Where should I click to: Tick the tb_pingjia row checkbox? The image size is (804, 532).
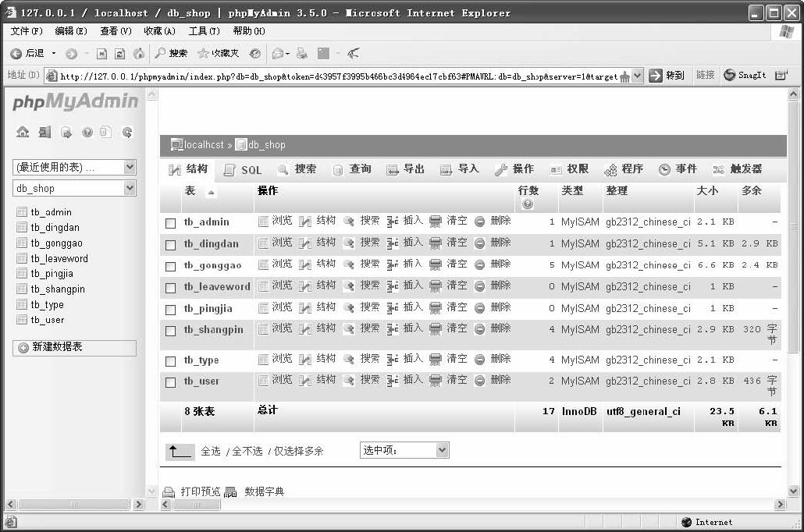pos(171,310)
